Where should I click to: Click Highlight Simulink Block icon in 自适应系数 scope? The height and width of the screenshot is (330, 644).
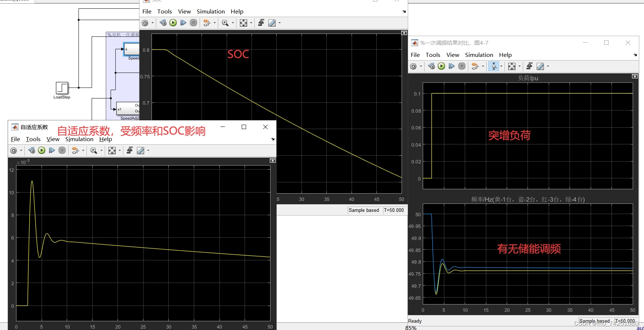click(x=75, y=151)
